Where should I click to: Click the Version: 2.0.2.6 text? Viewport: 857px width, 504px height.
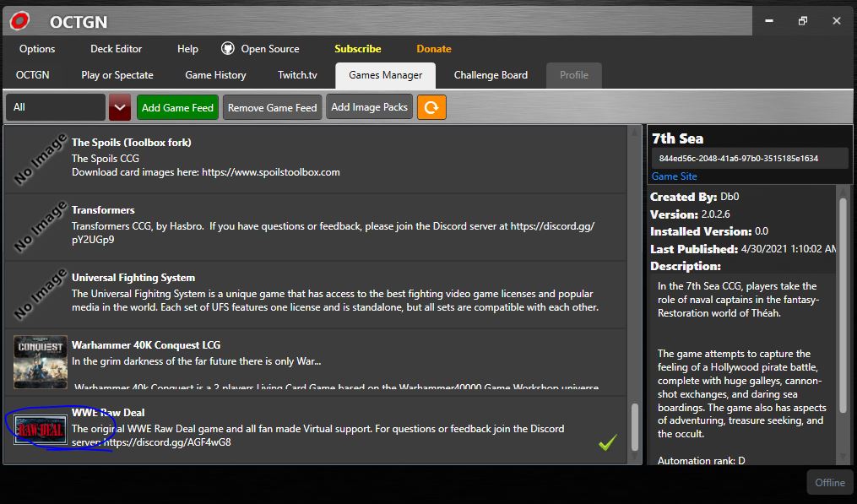[690, 214]
